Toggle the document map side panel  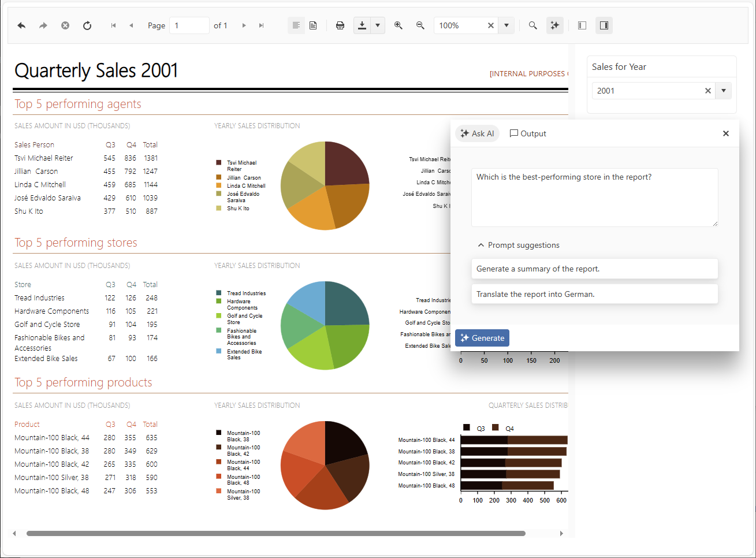[x=582, y=25]
